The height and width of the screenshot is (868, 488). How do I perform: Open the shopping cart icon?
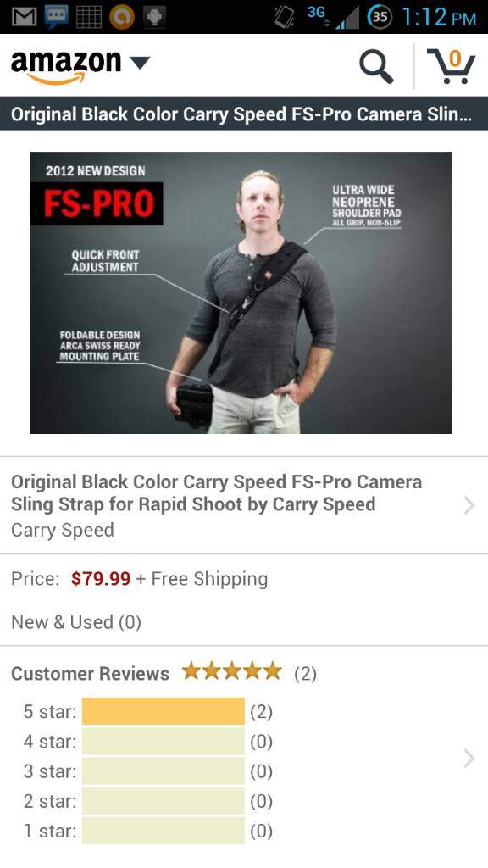pyautogui.click(x=451, y=66)
